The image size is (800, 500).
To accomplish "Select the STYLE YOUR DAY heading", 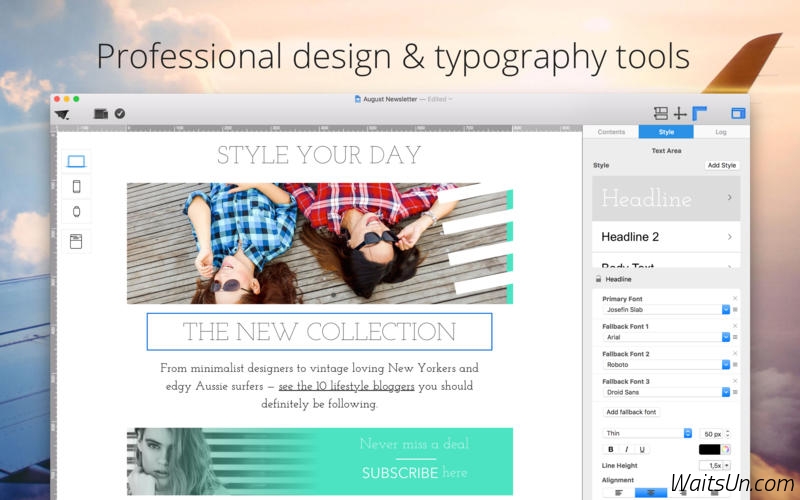I will click(x=319, y=155).
